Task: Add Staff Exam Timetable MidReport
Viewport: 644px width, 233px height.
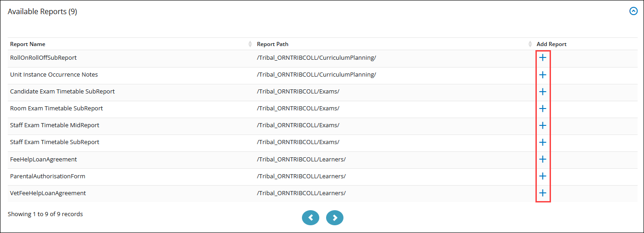Action: [543, 125]
